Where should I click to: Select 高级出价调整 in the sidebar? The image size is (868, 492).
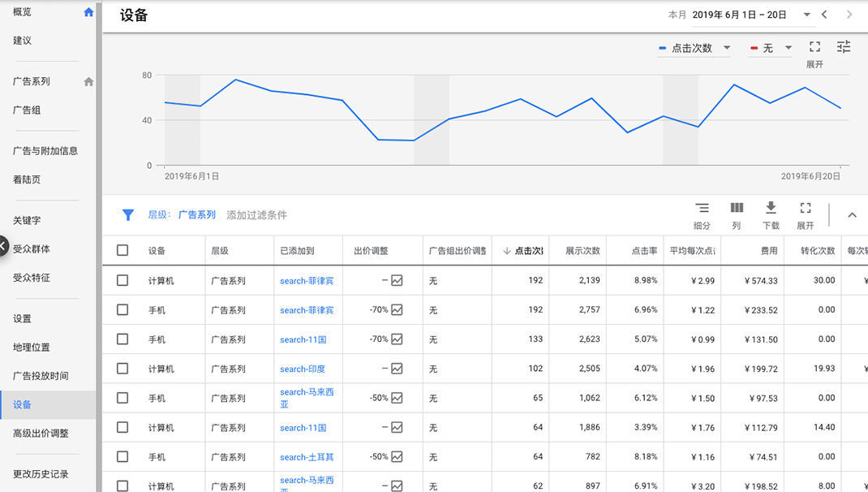(41, 434)
